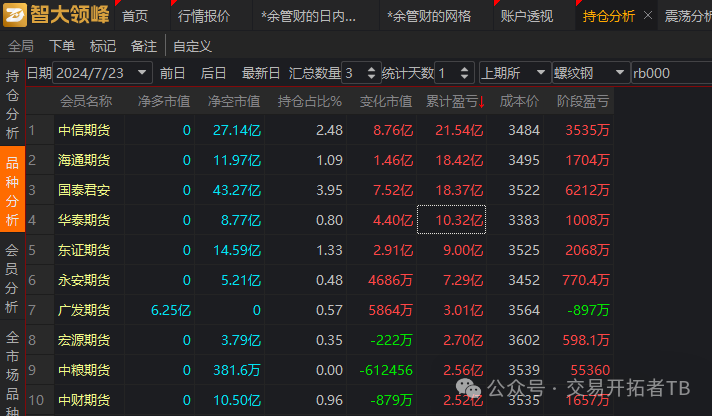Sort by 净空市值 column header
This screenshot has height=416, width=712.
pos(234,101)
